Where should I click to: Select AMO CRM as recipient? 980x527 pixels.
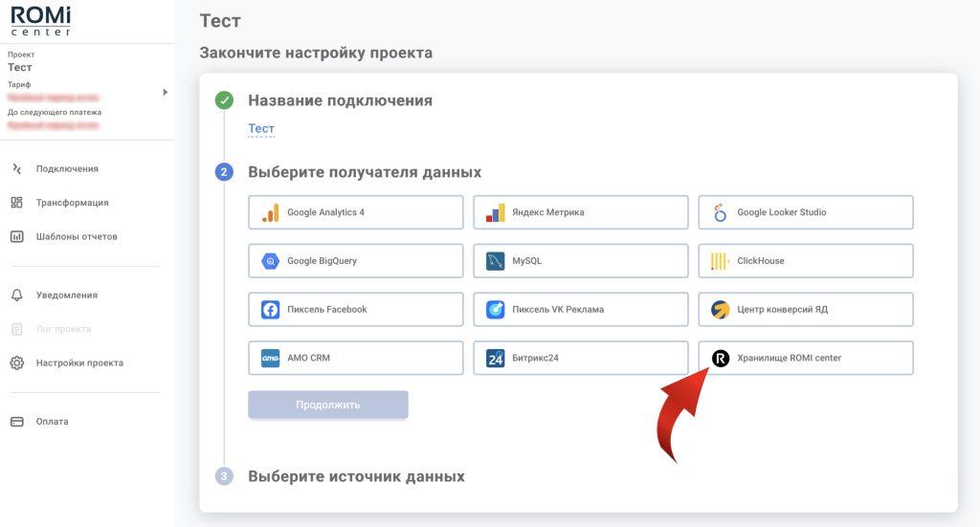coord(356,358)
